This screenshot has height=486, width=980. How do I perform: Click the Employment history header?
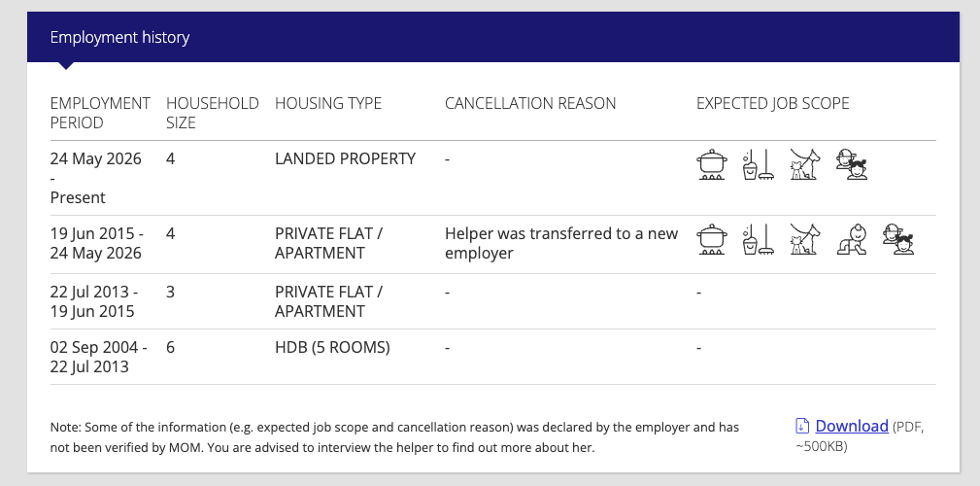point(119,38)
